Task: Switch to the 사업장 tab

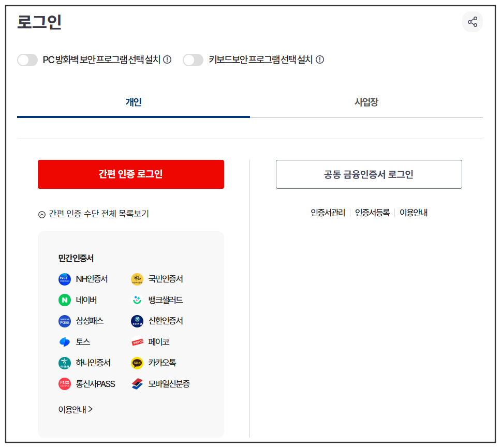Action: (366, 102)
